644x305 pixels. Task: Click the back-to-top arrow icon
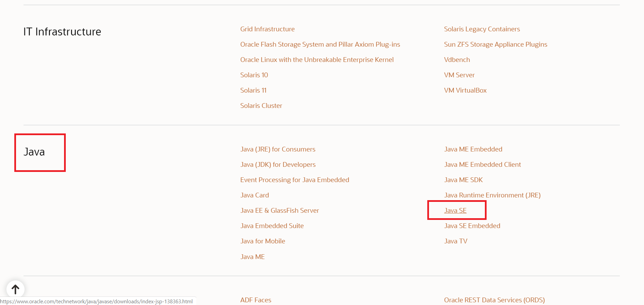click(15, 289)
